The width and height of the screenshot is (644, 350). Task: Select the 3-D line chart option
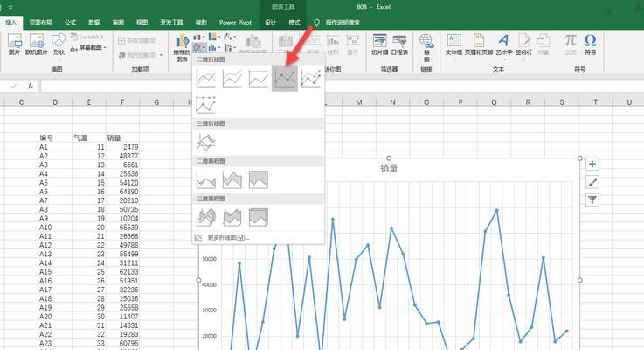tap(205, 142)
